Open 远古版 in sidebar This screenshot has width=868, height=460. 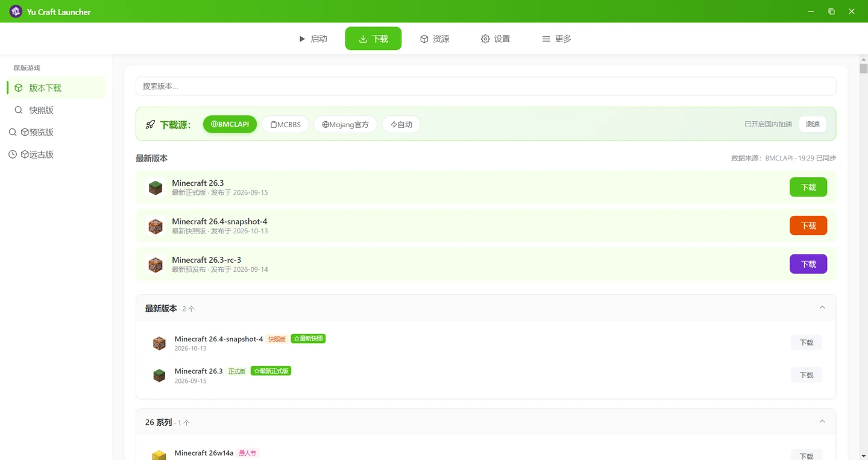pos(56,154)
